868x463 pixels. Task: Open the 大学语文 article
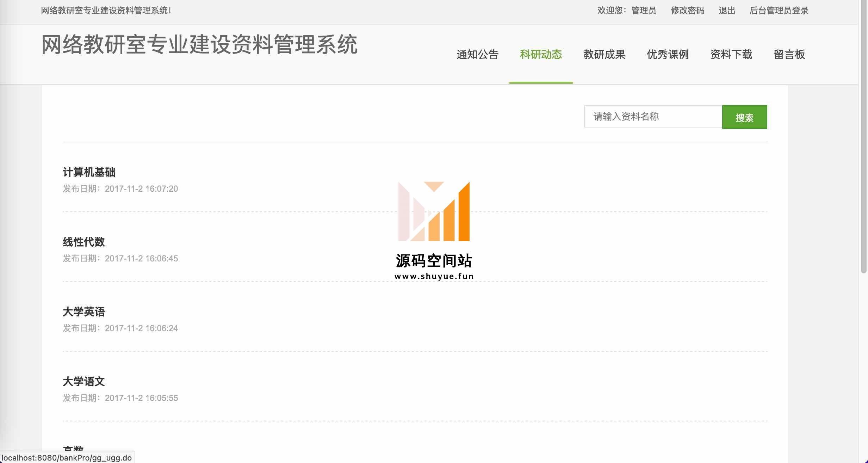click(84, 382)
